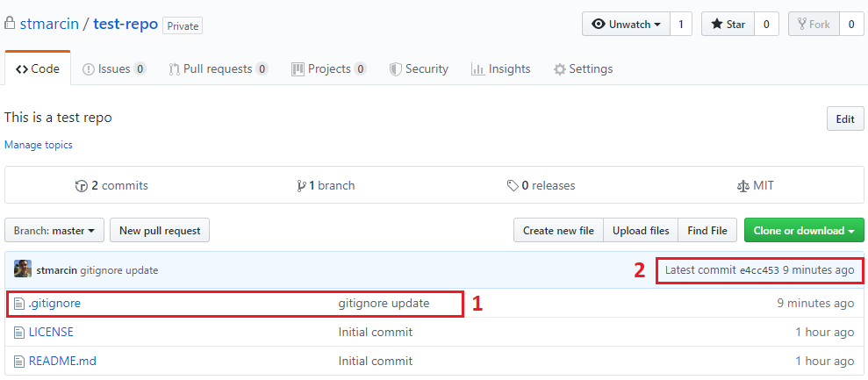
Task: Star the repository
Action: coord(728,25)
